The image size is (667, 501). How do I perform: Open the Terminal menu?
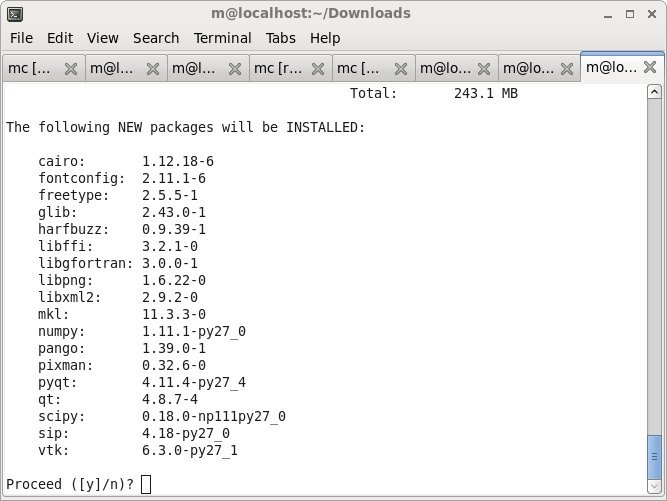(222, 38)
